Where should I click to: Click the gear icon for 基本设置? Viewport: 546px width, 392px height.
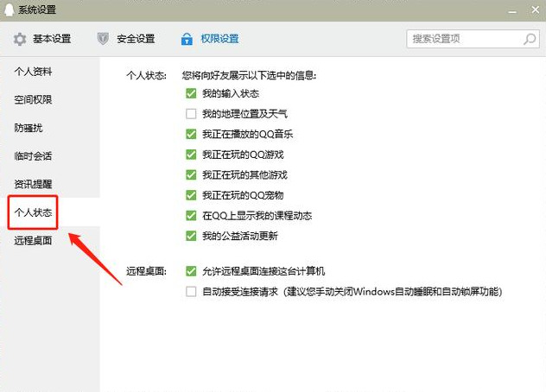20,39
